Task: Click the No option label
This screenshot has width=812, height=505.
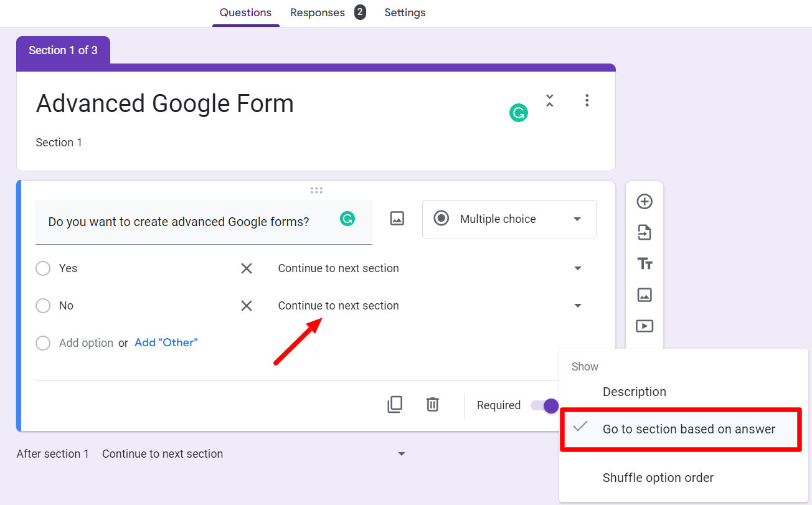Action: (66, 306)
